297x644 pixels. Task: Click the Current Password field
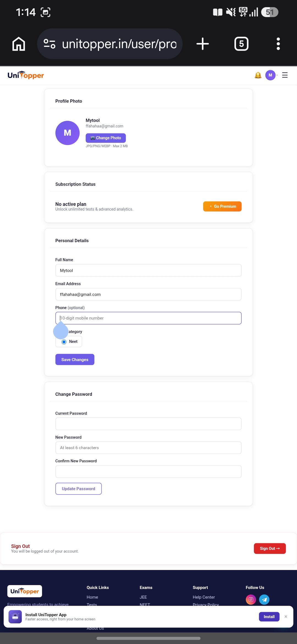point(148,424)
